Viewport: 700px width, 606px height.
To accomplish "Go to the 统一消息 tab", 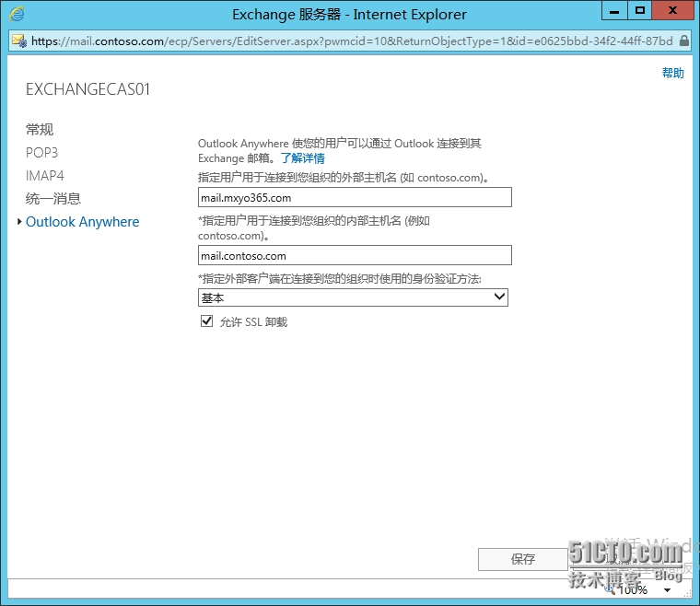I will tap(53, 198).
